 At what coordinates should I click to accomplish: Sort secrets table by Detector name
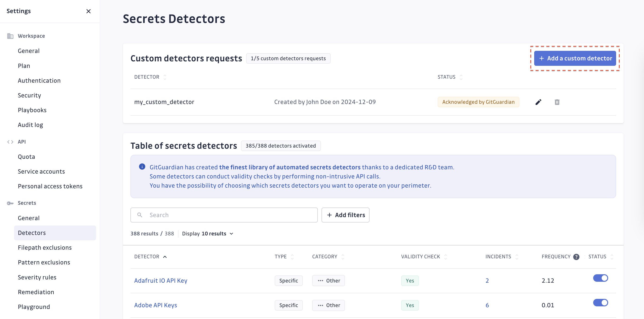pyautogui.click(x=150, y=257)
